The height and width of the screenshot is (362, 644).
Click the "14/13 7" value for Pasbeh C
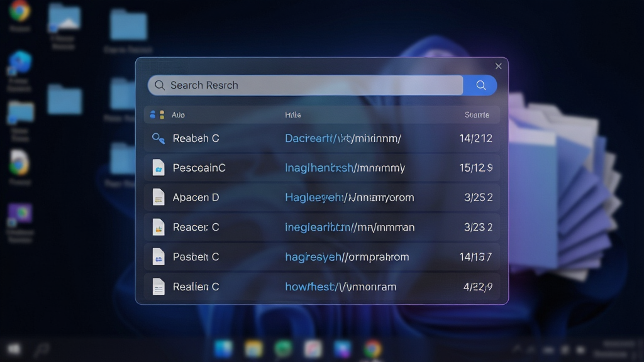(x=475, y=257)
